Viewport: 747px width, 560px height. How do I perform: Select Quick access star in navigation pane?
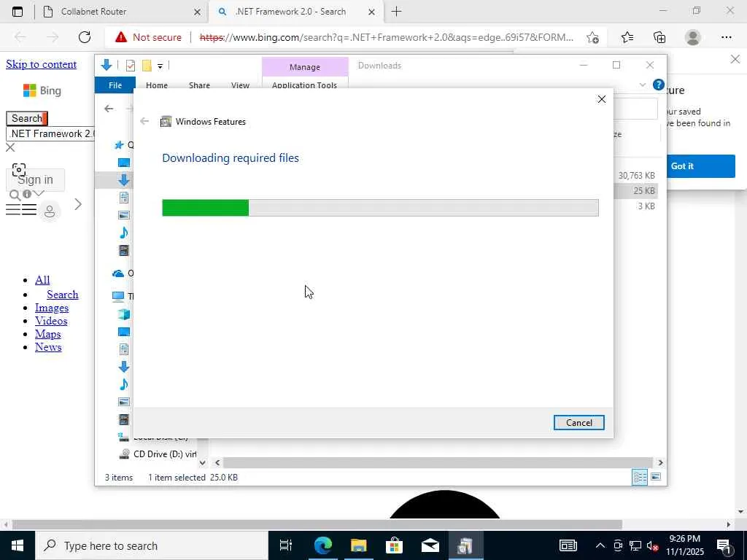click(x=119, y=145)
